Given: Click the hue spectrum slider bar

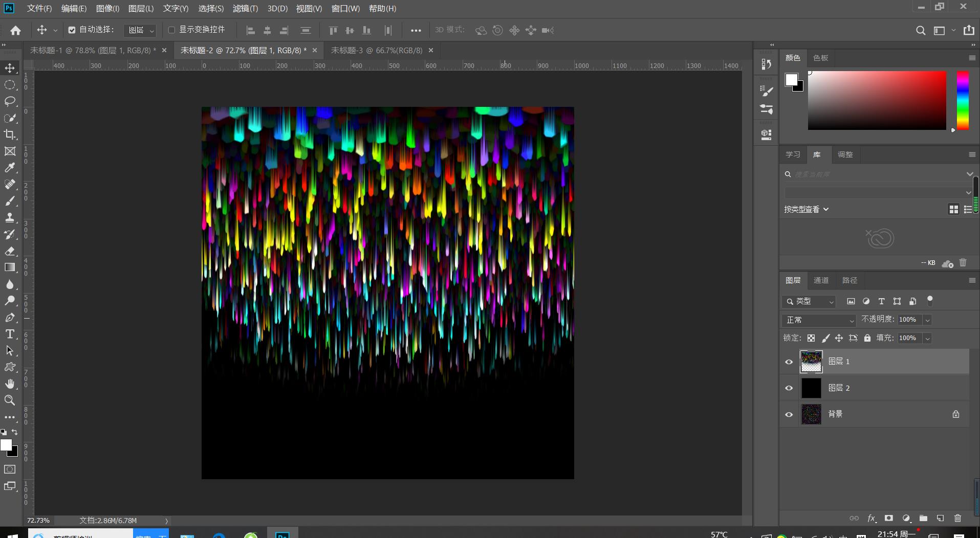Looking at the screenshot, I should [x=963, y=100].
